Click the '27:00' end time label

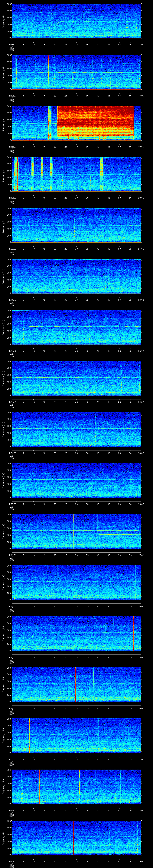point(141,555)
